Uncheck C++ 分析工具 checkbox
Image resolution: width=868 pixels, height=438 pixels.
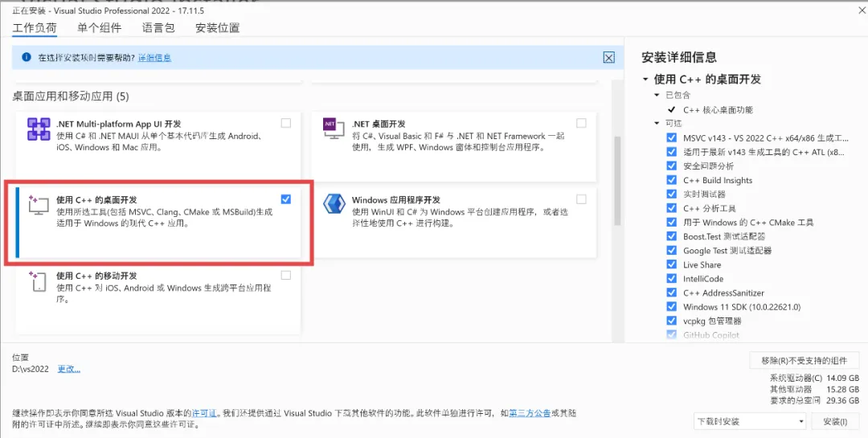(x=671, y=208)
